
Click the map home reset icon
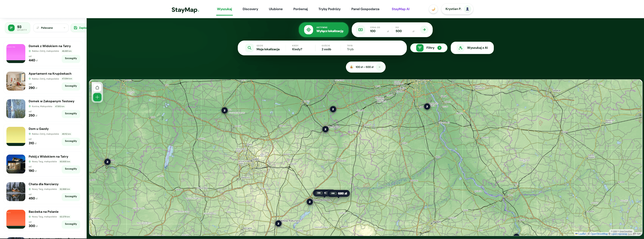[97, 88]
